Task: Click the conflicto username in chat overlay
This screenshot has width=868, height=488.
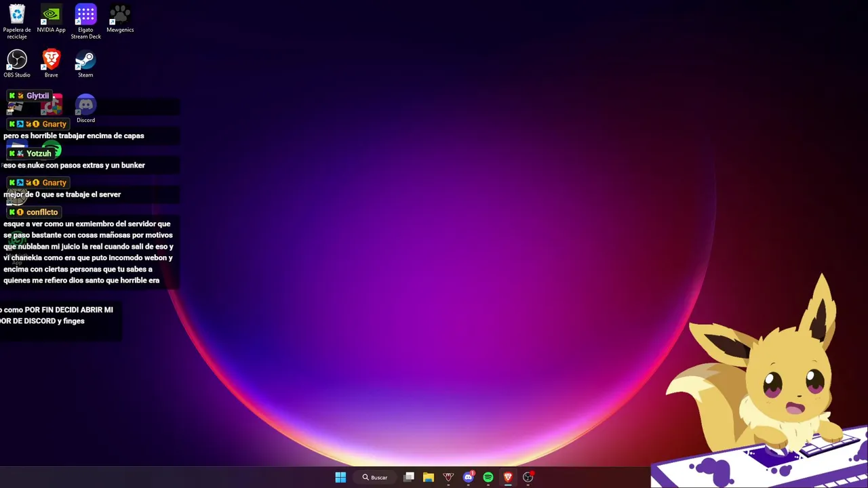Action: tap(42, 212)
